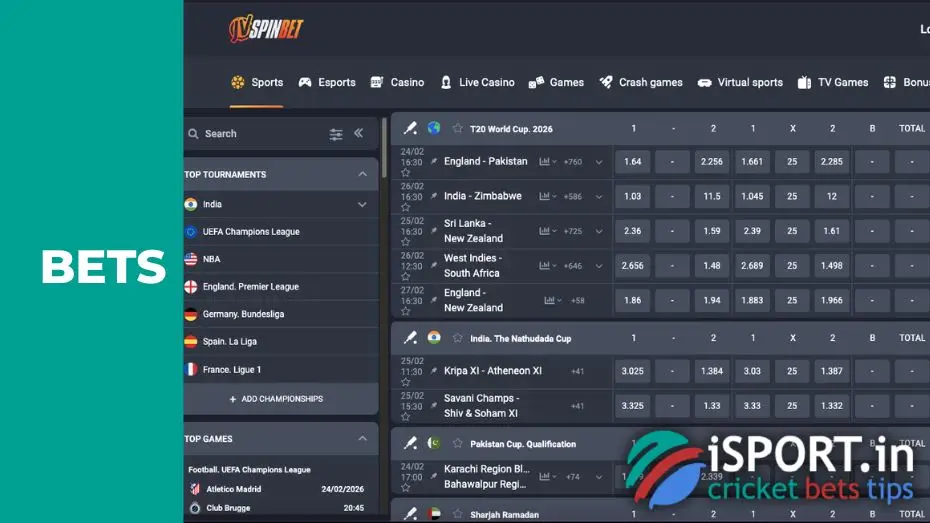Image resolution: width=930 pixels, height=523 pixels.
Task: Select odds 2.36 for Sri Lanka
Action: [x=632, y=231]
